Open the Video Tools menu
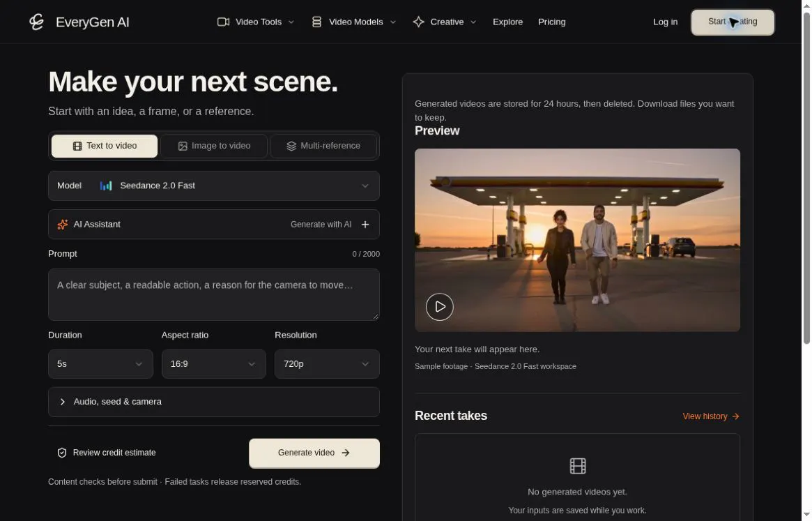This screenshot has height=521, width=812. tap(256, 22)
